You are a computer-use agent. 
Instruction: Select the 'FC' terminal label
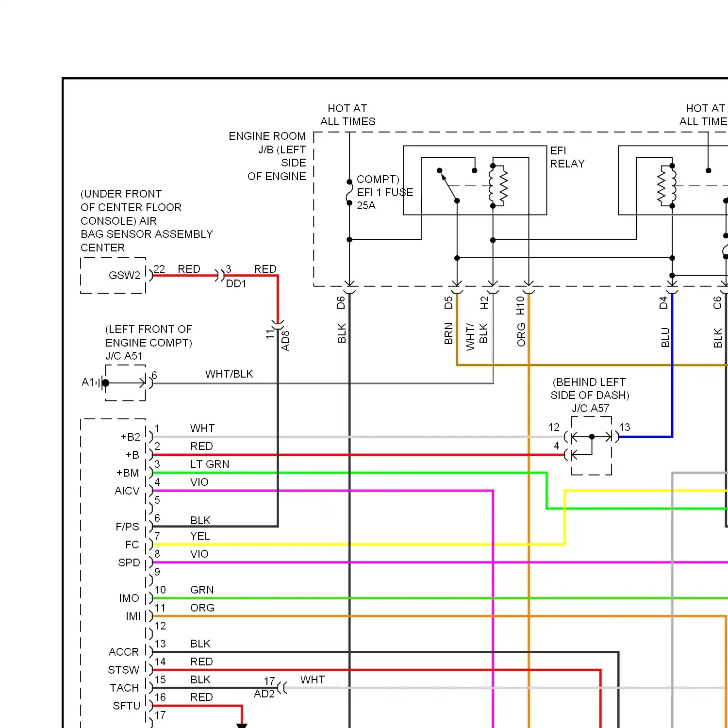(x=132, y=545)
